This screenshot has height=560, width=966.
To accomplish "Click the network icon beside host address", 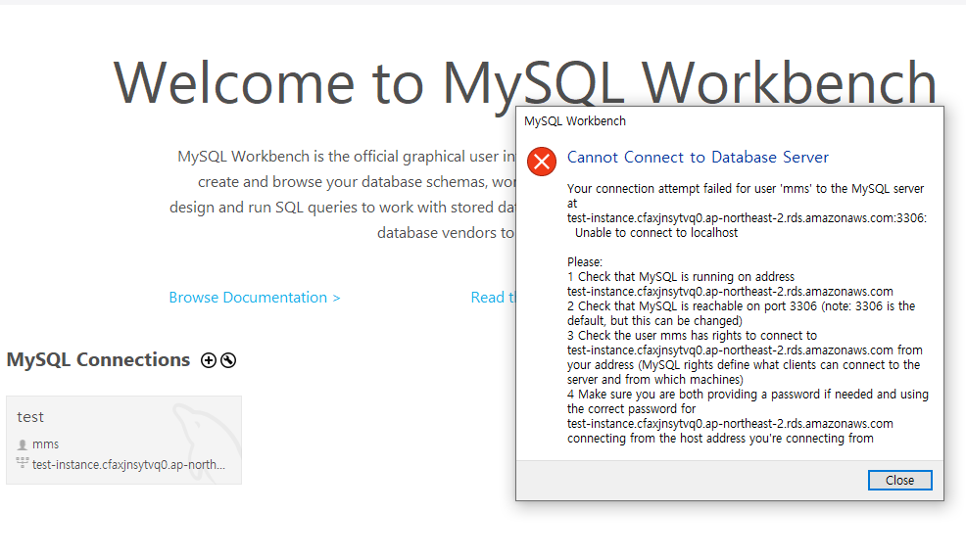I will [x=23, y=463].
